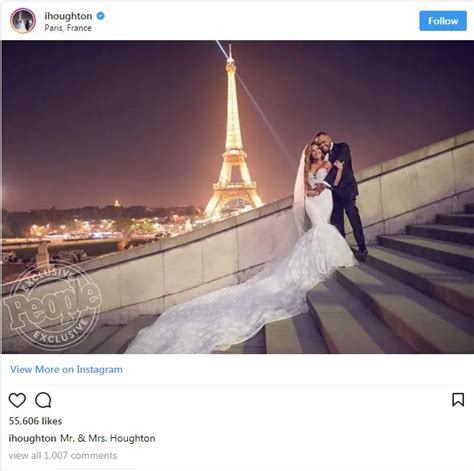Click the ihoughton username in header
Image resolution: width=474 pixels, height=471 pixels.
coord(68,16)
